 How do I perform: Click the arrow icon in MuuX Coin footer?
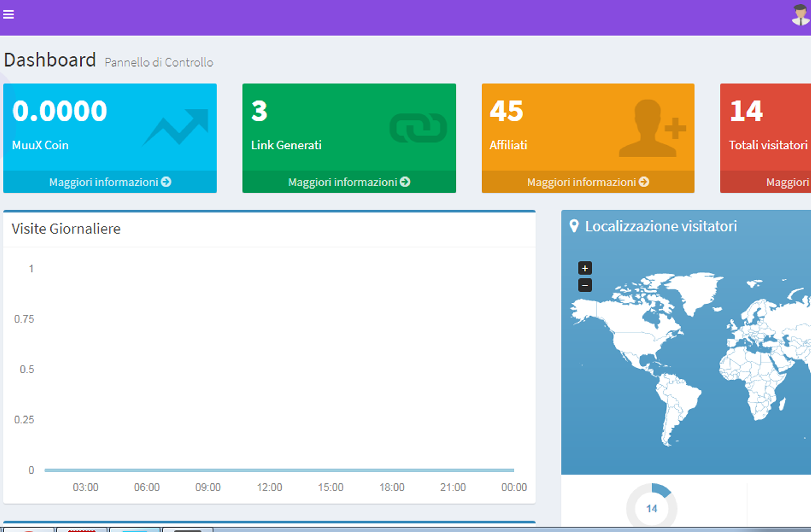166,182
